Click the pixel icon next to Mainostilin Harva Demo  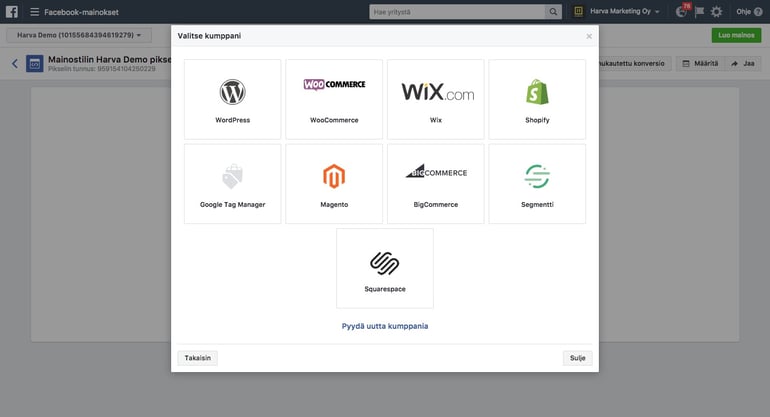(x=34, y=63)
